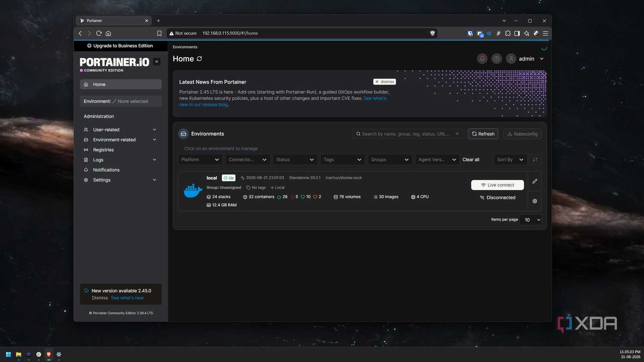Click the 32 containers count

pyautogui.click(x=258, y=197)
